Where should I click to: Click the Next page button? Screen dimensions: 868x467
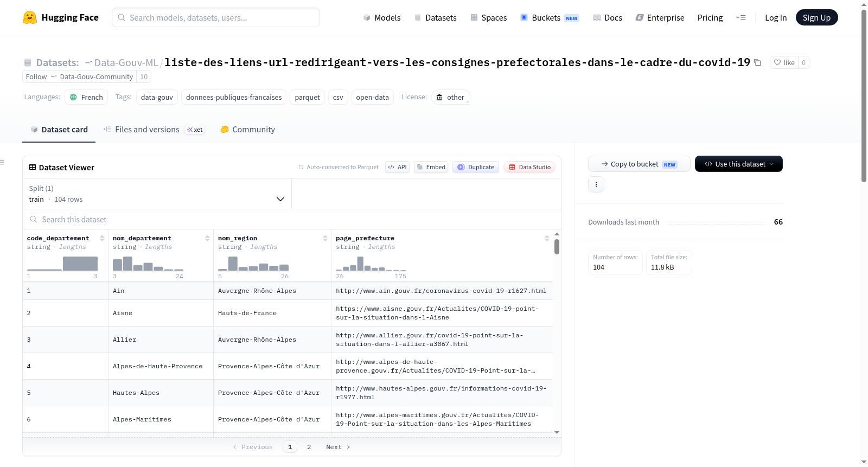pos(337,447)
